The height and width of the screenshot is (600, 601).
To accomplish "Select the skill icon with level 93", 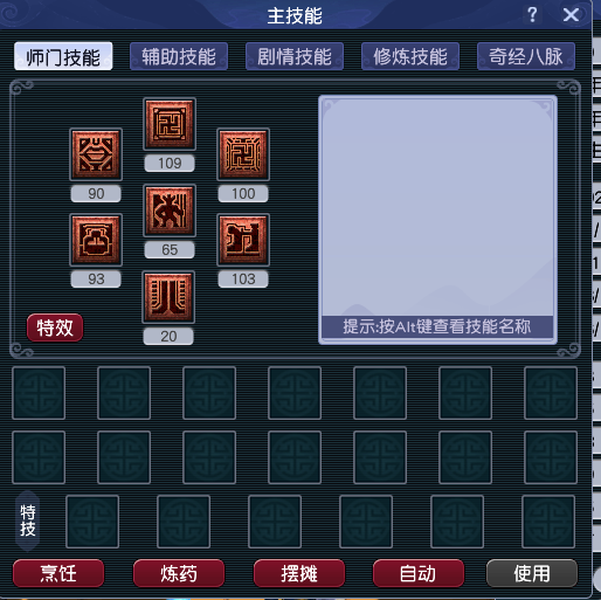I will (x=96, y=240).
